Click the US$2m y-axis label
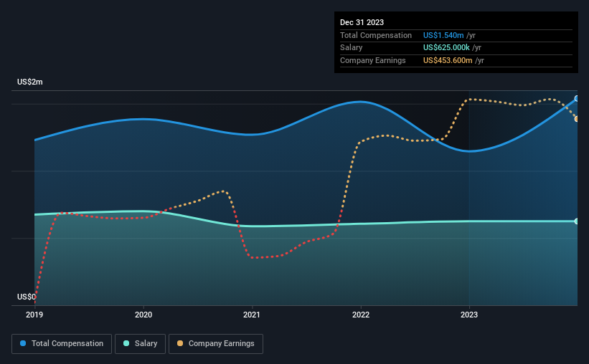This screenshot has height=364, width=589. click(30, 82)
